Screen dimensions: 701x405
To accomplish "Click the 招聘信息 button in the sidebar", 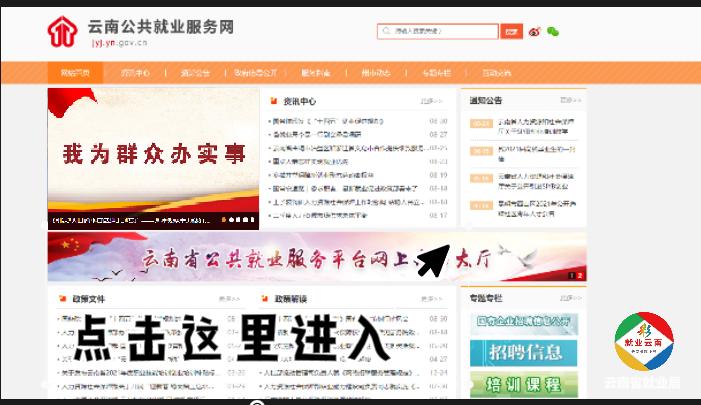I will tap(526, 351).
